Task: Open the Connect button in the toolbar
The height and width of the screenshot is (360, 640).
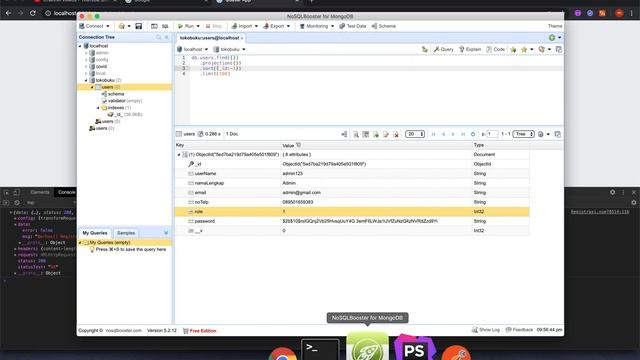Action: tap(91, 26)
